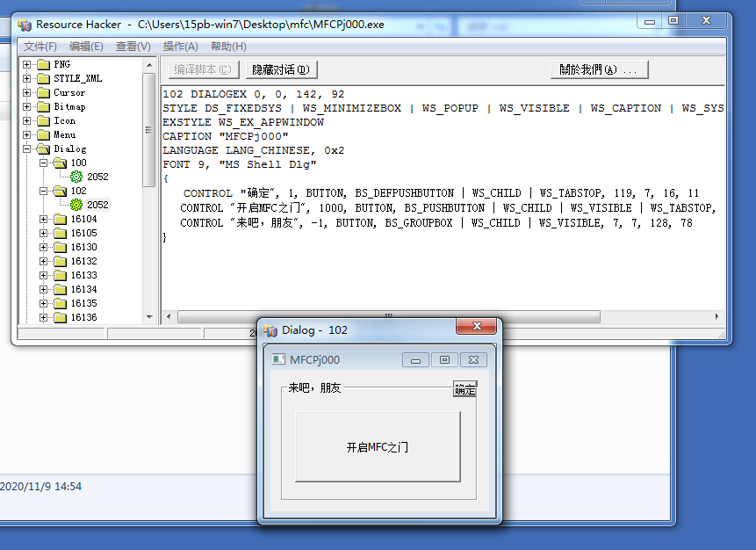The width and height of the screenshot is (756, 550).
Task: Click the 16134 folder icon
Action: tap(61, 289)
